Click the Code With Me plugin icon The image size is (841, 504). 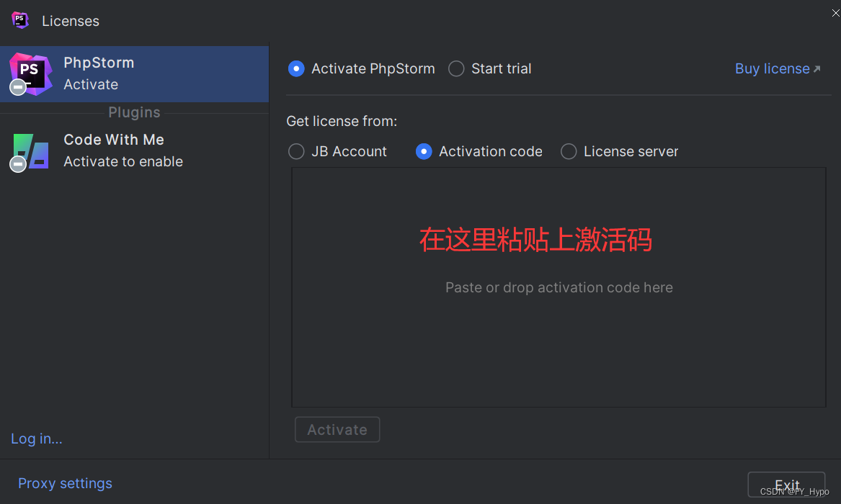point(30,152)
